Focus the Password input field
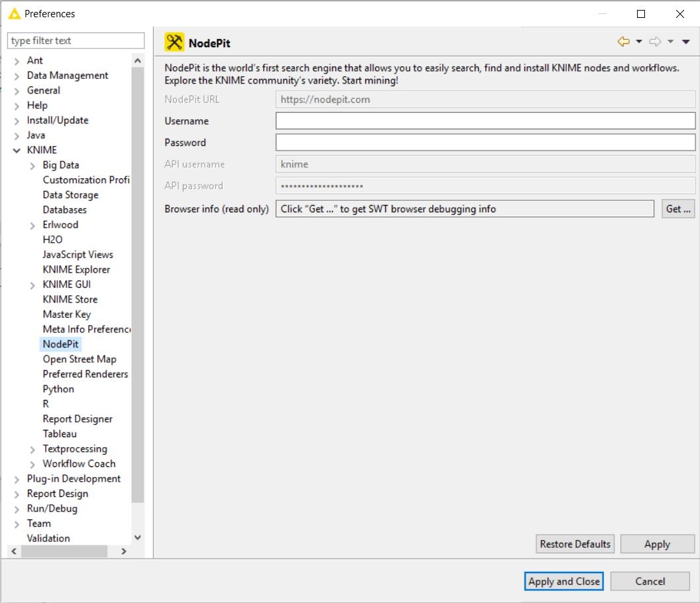Image resolution: width=700 pixels, height=603 pixels. click(x=485, y=143)
